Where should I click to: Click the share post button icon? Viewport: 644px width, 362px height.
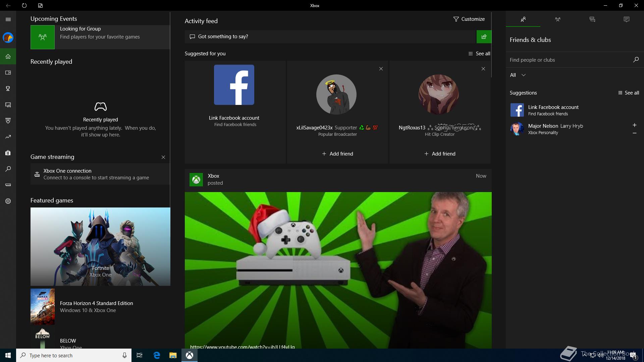tap(484, 37)
